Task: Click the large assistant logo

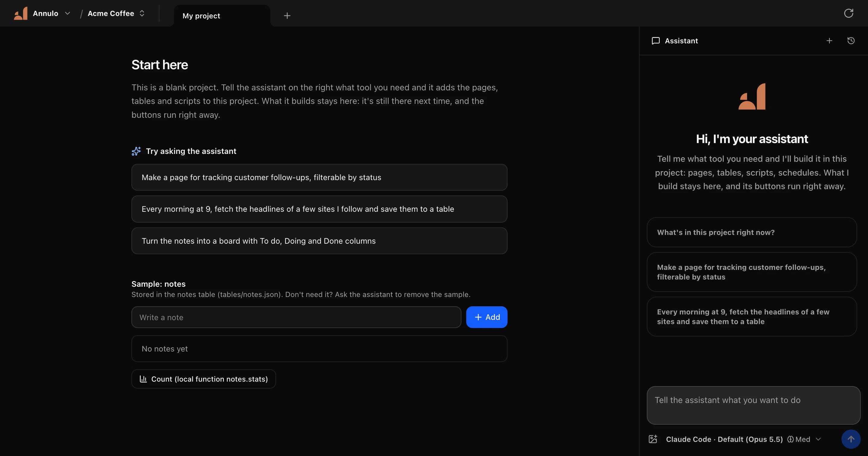Action: point(752,96)
